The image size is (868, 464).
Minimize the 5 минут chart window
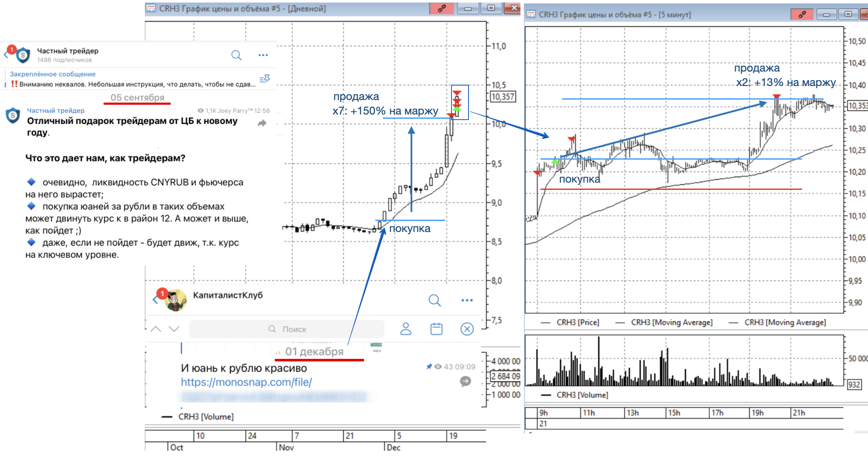827,14
